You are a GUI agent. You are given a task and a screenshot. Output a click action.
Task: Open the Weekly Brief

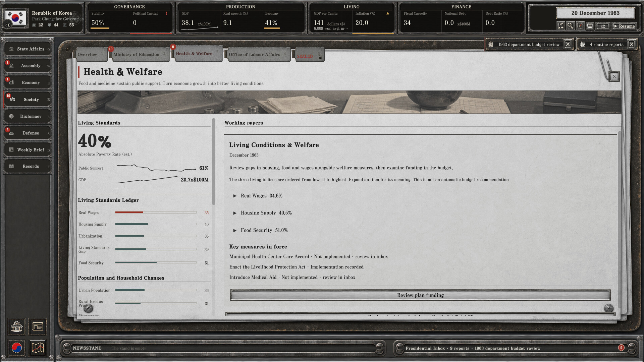tap(28, 150)
